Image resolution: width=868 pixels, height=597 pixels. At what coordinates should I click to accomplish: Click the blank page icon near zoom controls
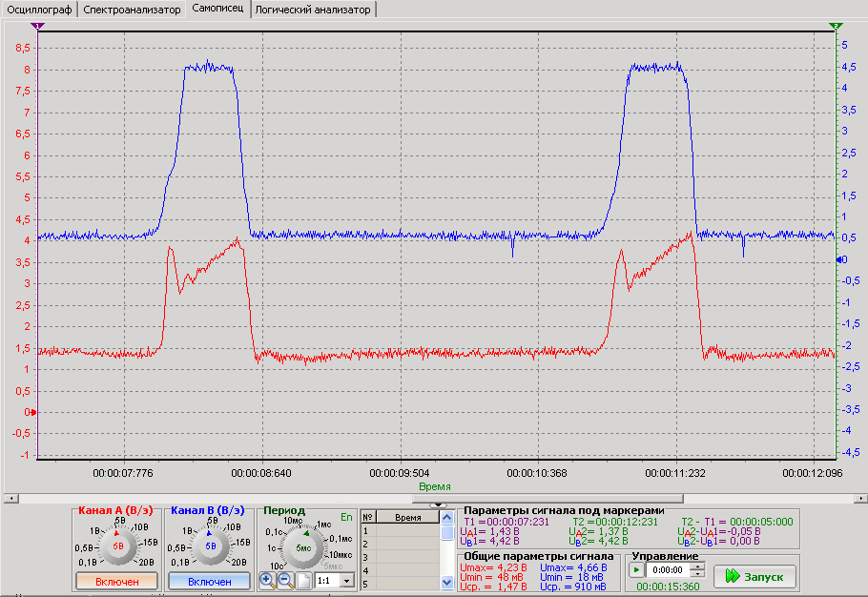click(304, 581)
